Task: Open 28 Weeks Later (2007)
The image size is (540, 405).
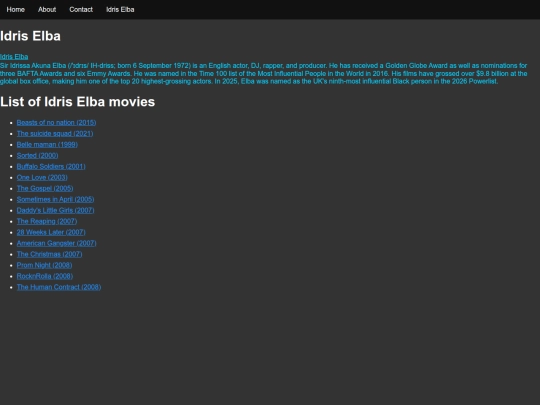Action: pos(51,232)
